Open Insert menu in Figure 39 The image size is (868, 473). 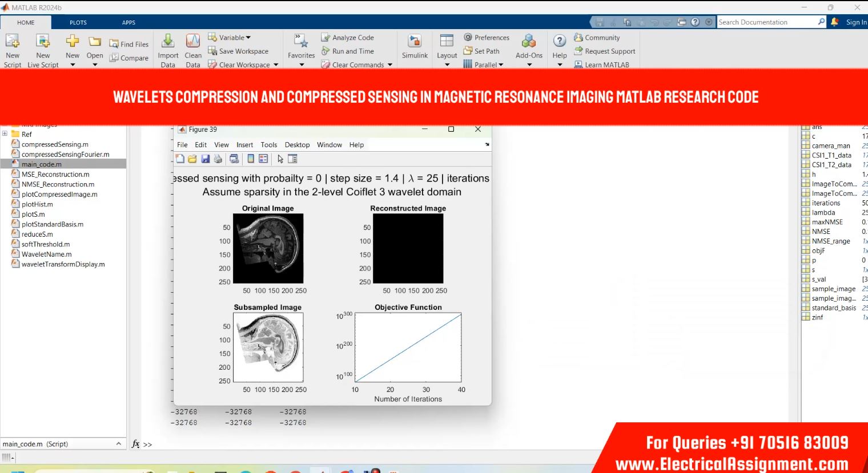click(244, 145)
